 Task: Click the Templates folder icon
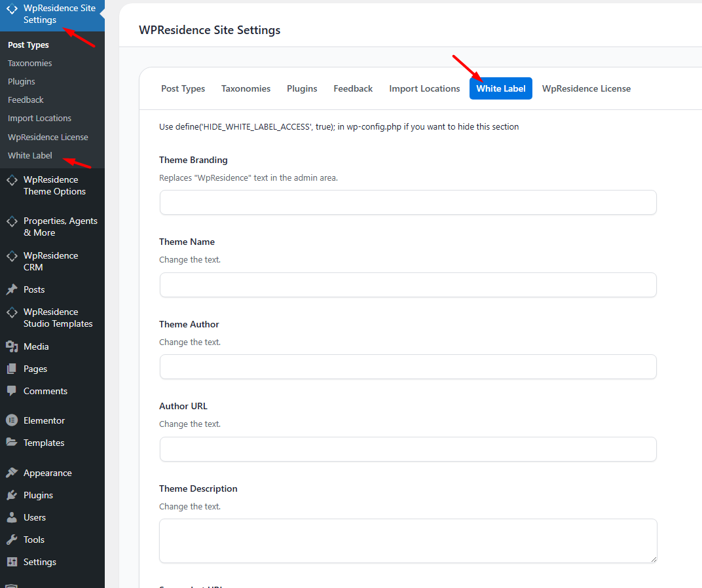coord(12,443)
